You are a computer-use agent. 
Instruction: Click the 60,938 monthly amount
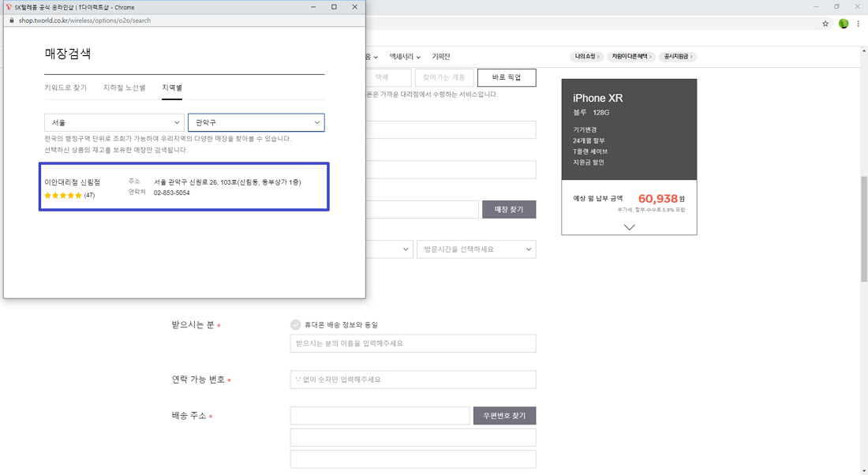tap(657, 198)
